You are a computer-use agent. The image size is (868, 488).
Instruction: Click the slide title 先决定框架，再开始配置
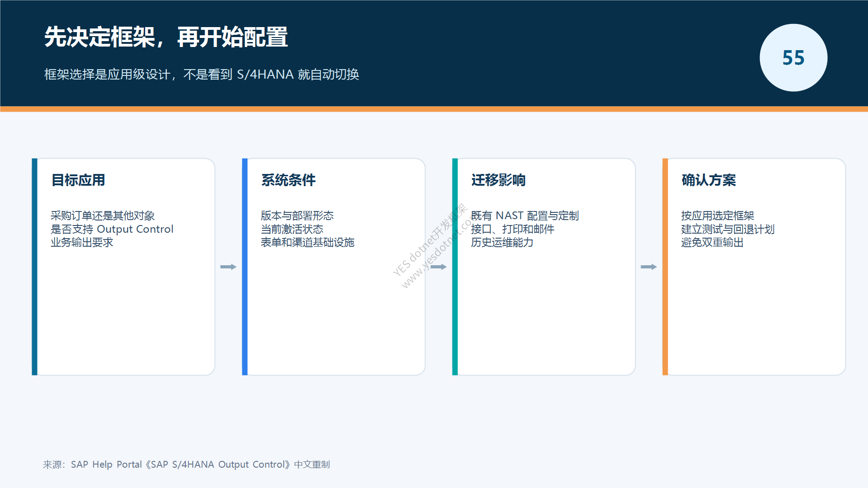[166, 37]
